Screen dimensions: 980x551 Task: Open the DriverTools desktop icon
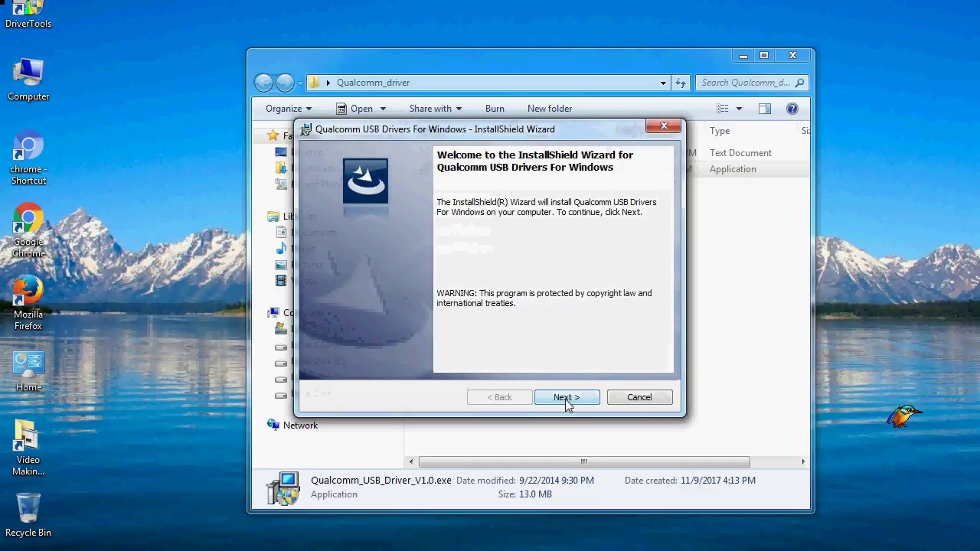point(28,14)
